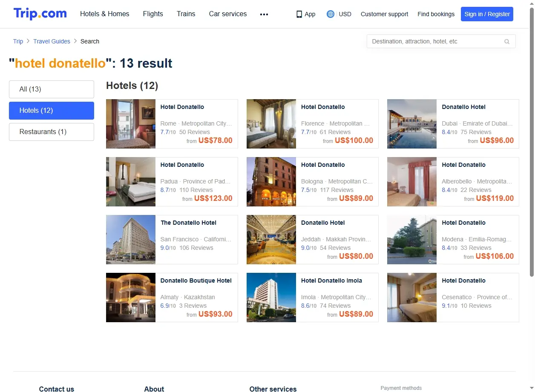Viewport: 535px width, 392px height.
Task: Open Hotel Donatello Padua thumbnail
Action: (x=131, y=182)
